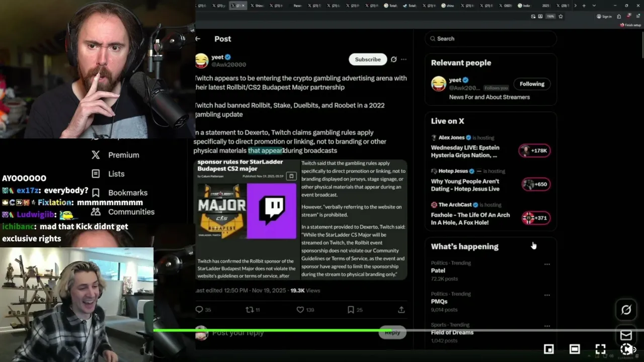The width and height of the screenshot is (644, 362).
Task: Subscribe to yeet
Action: pyautogui.click(x=368, y=59)
